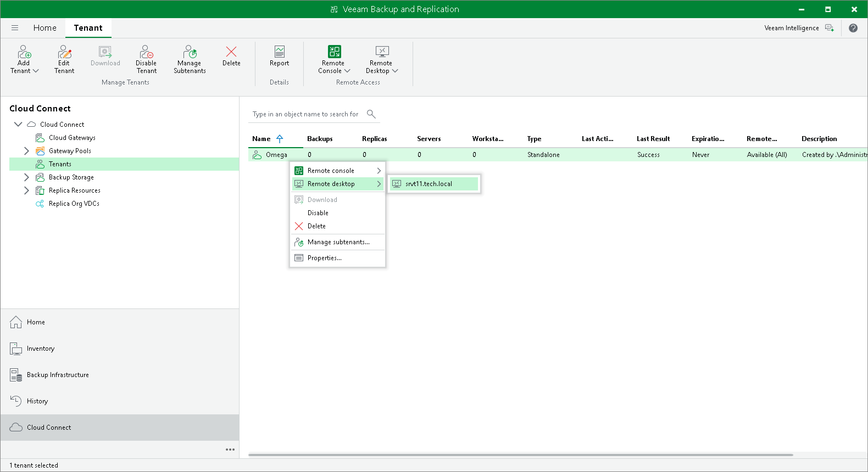The width and height of the screenshot is (868, 472).
Task: Expand the Remote console submenu arrow
Action: coord(379,171)
